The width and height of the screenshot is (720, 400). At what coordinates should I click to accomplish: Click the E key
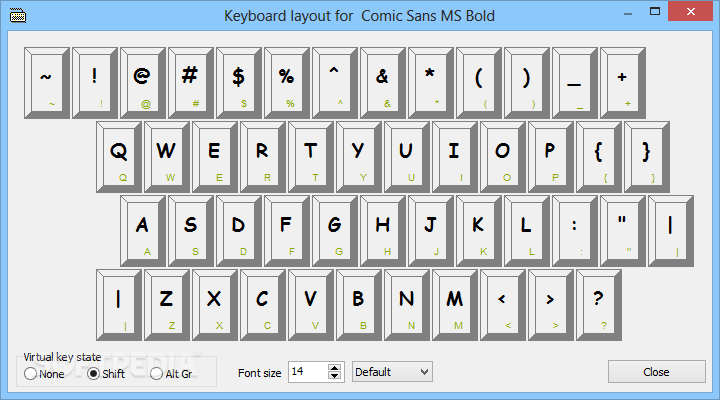(215, 157)
